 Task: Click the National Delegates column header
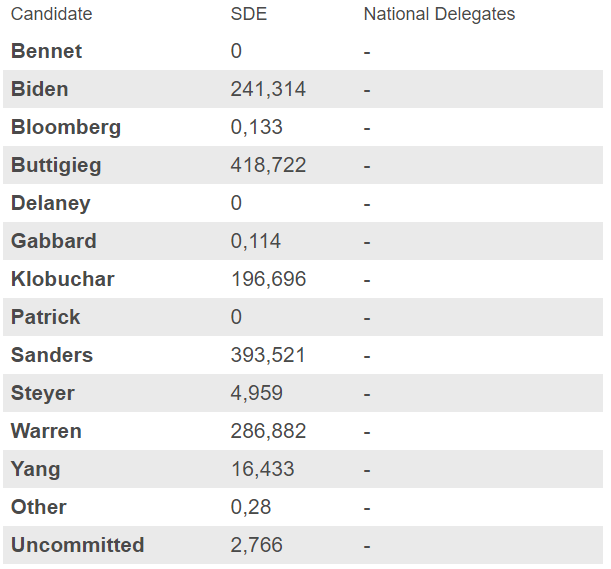coord(439,14)
